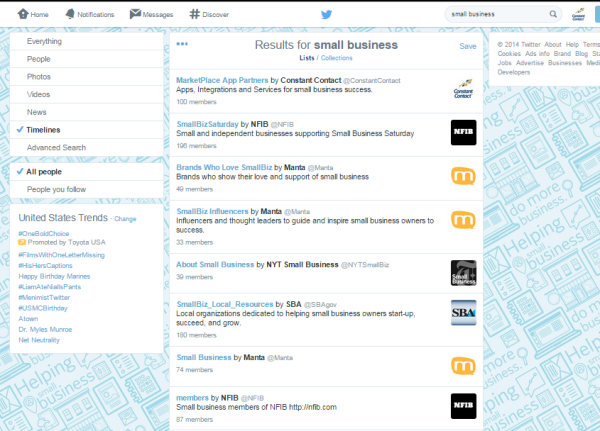
Task: Open the Dr. Myles Munroe trend
Action: point(45,330)
